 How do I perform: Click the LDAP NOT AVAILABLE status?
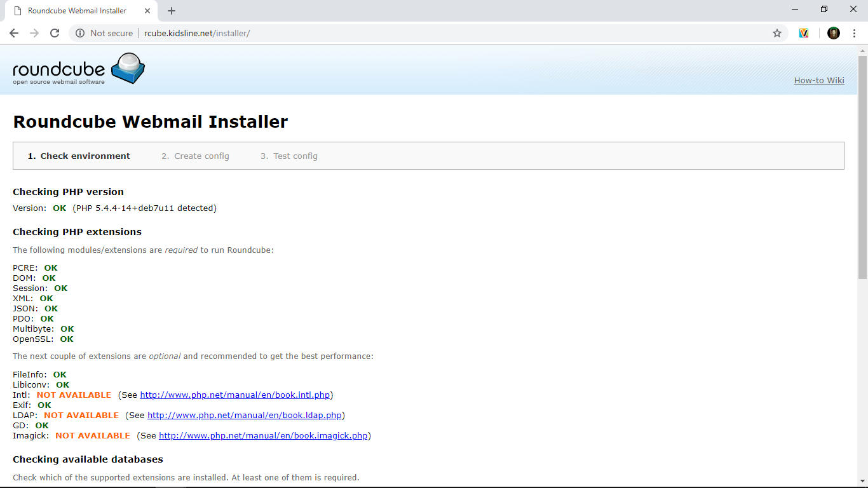click(81, 415)
